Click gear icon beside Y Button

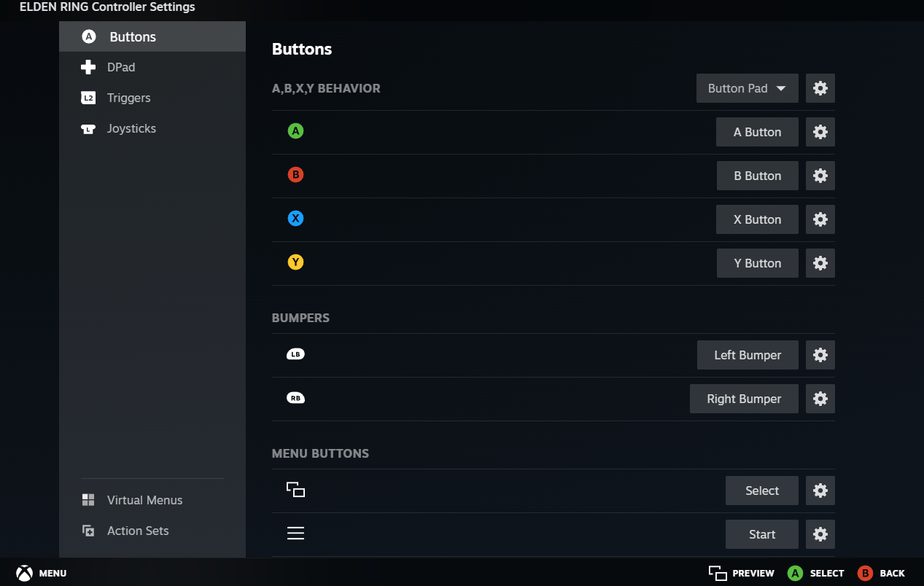click(x=820, y=263)
